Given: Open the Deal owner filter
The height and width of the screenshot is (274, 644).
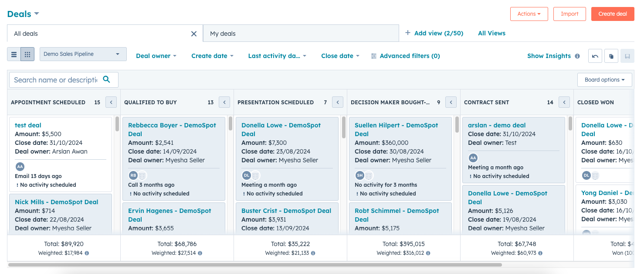Looking at the screenshot, I should tap(156, 56).
